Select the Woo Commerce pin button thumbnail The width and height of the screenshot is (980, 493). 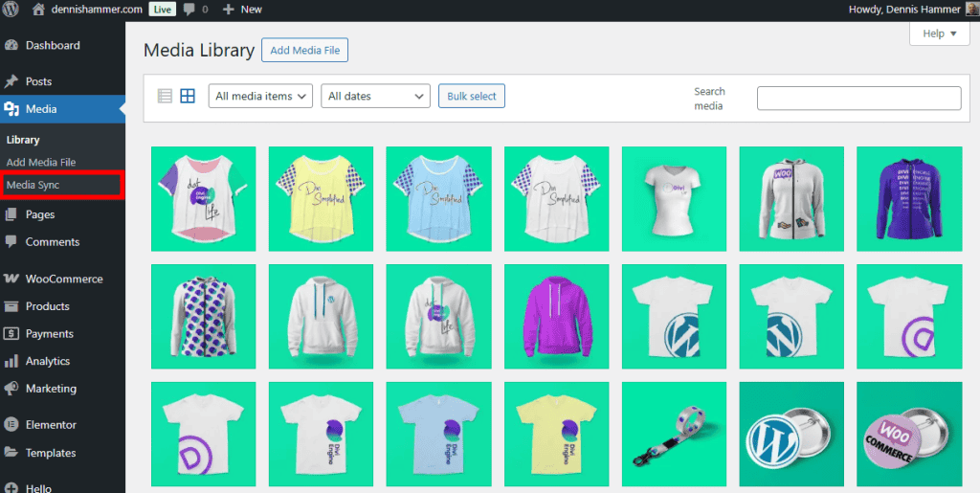(x=909, y=435)
